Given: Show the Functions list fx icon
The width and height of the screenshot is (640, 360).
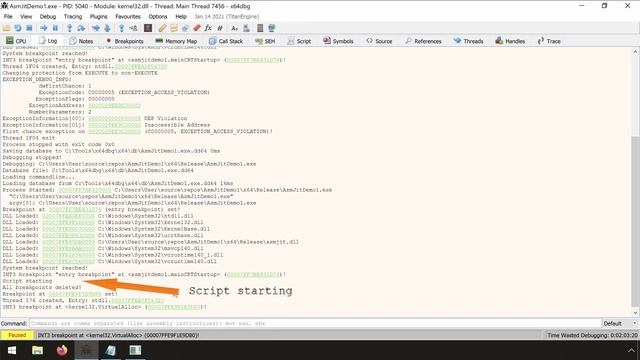Looking at the screenshot, I should [208, 28].
